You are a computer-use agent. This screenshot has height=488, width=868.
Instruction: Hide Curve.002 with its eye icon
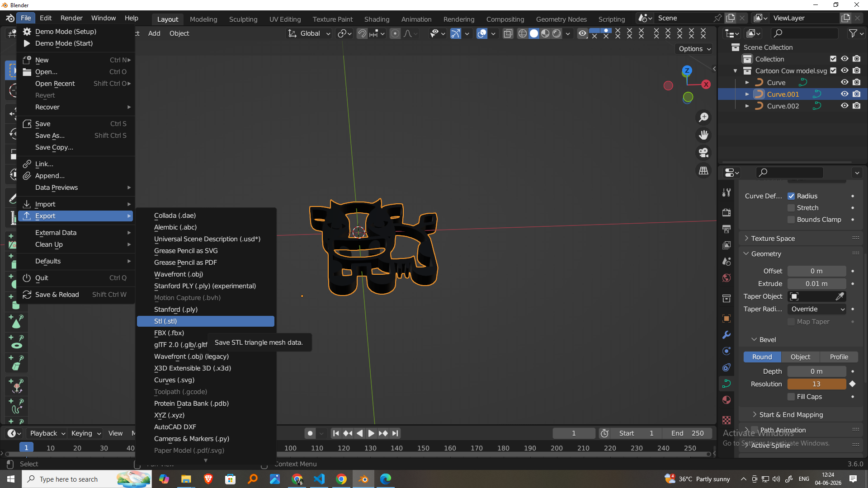(844, 106)
